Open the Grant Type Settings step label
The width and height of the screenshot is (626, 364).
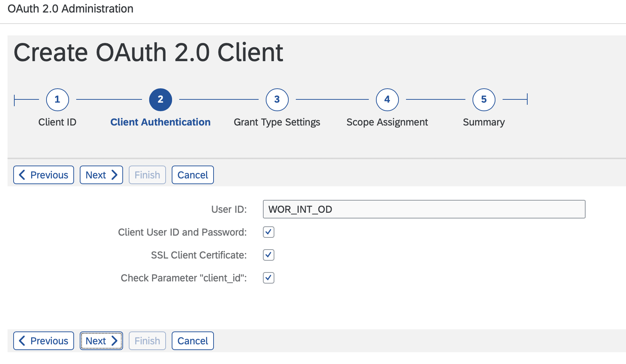click(277, 122)
